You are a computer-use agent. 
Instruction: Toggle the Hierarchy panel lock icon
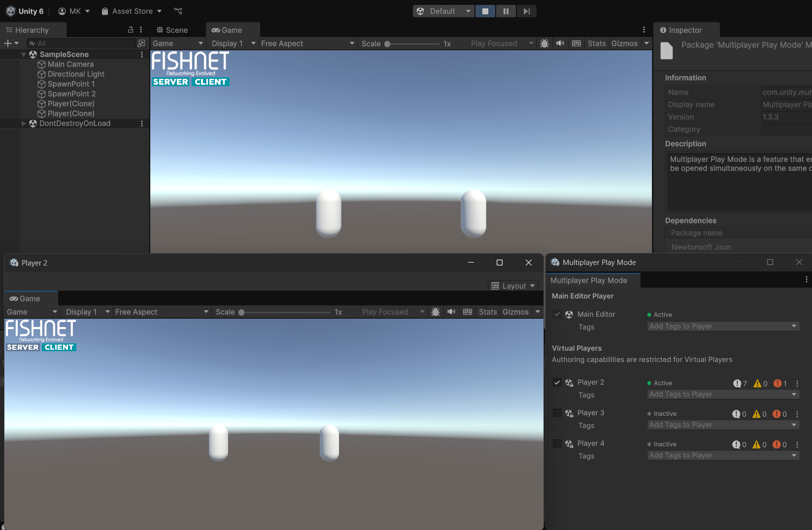point(131,30)
